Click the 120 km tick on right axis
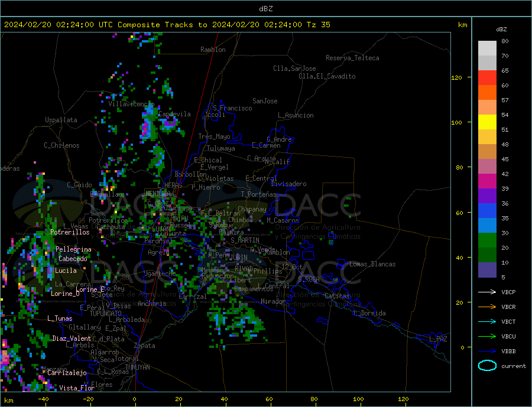This screenshot has width=532, height=407. click(x=457, y=77)
